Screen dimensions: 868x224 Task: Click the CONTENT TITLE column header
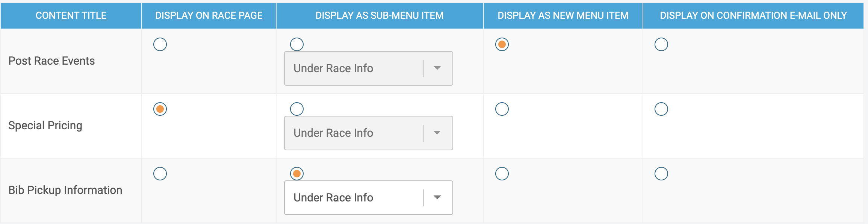pyautogui.click(x=71, y=15)
